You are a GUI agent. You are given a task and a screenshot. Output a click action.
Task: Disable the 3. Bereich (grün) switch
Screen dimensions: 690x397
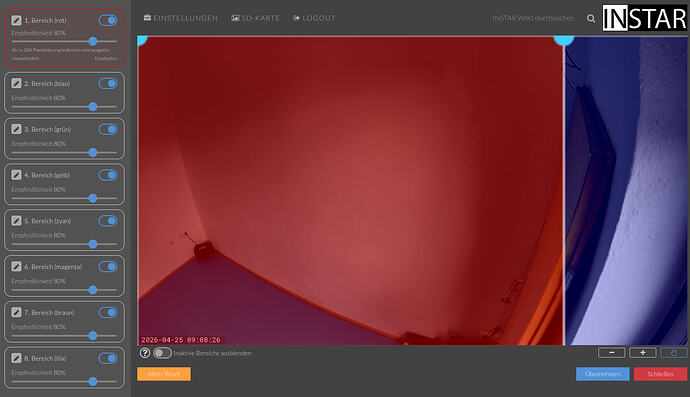coord(108,129)
